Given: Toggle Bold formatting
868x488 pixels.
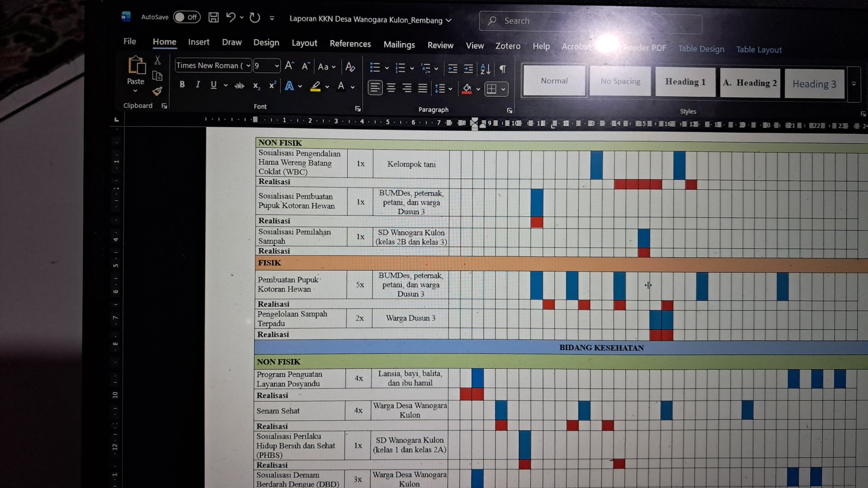Looking at the screenshot, I should click(x=182, y=84).
